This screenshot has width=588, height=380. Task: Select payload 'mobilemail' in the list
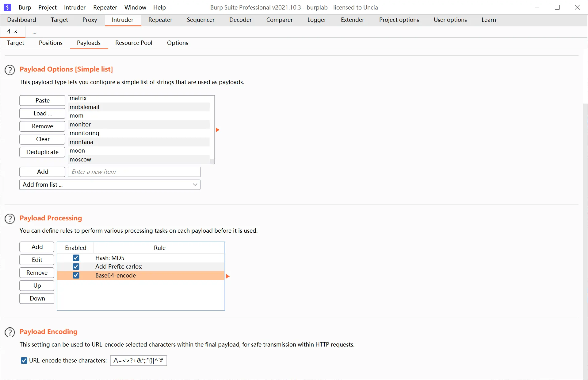click(139, 107)
